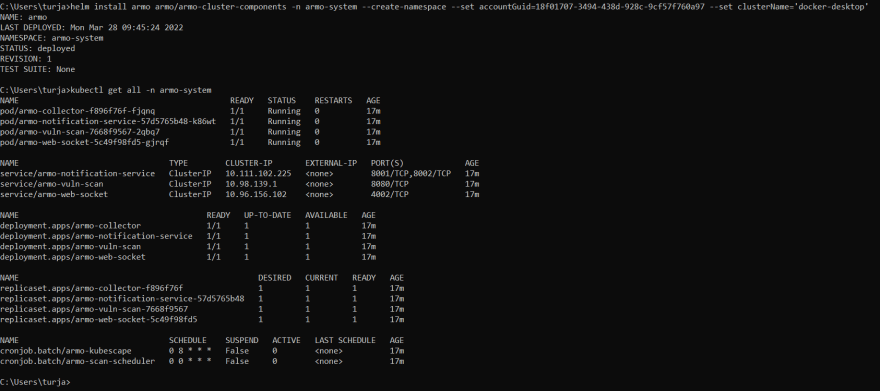
Task: Click cronjob.batch/armo-kubescape name
Action: pyautogui.click(x=66, y=351)
